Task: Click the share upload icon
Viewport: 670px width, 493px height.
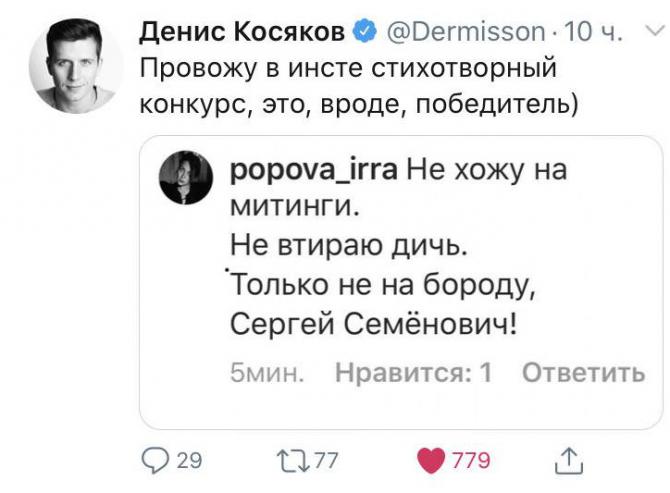Action: click(567, 460)
